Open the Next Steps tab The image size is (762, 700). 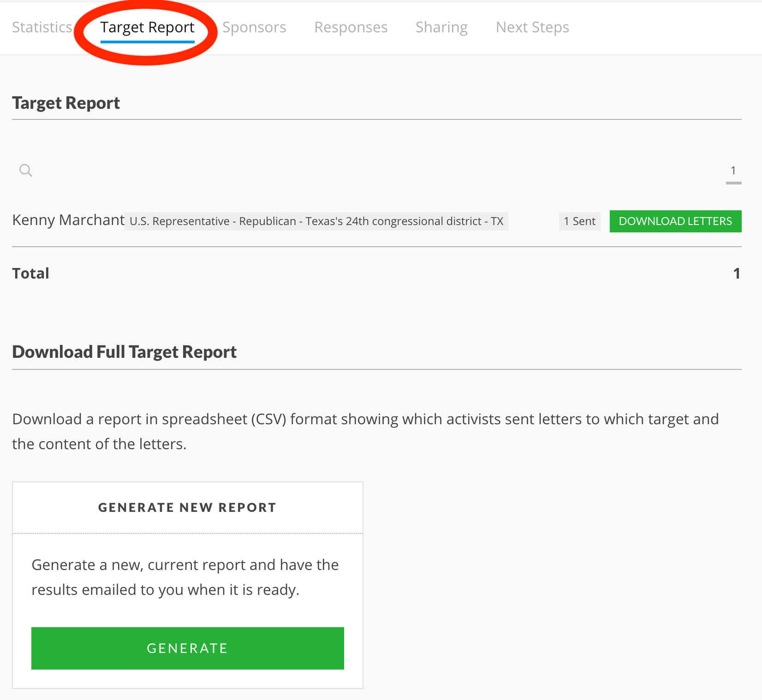532,27
